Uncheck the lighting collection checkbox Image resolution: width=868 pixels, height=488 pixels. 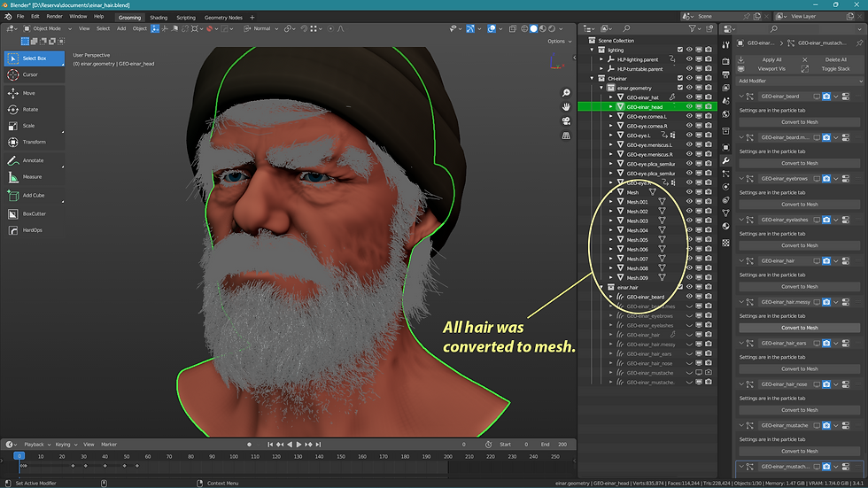point(680,50)
